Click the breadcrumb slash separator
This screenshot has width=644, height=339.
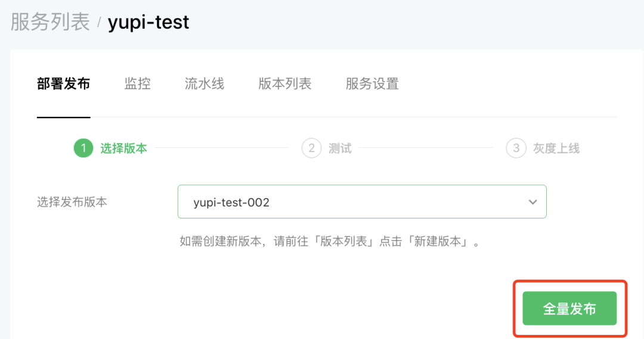point(99,23)
